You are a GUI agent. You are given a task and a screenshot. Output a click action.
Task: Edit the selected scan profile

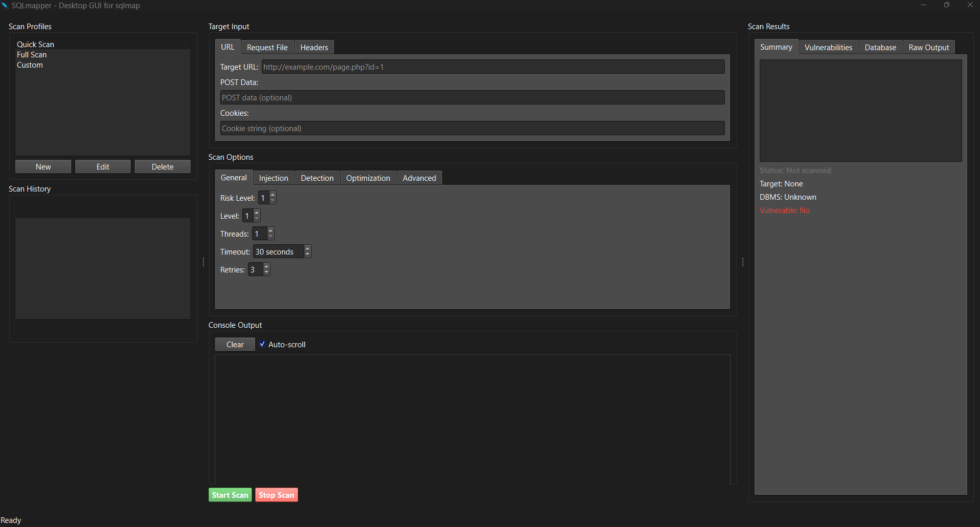click(x=102, y=166)
